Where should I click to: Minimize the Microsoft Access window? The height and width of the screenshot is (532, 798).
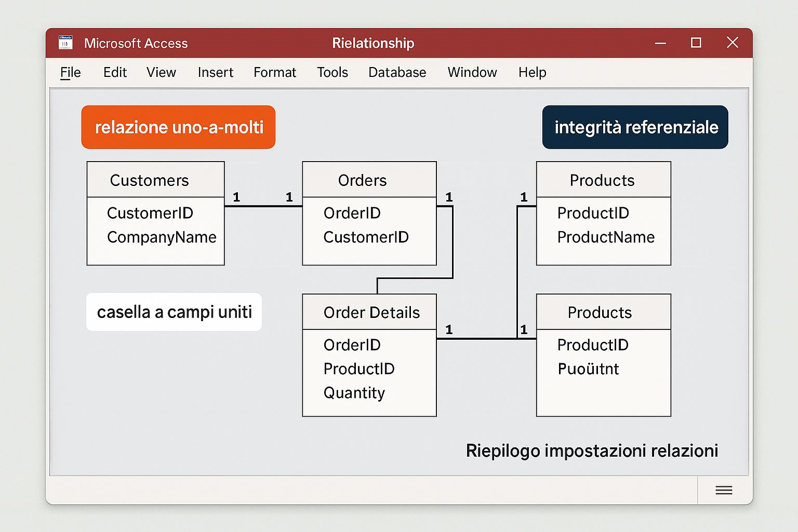tap(660, 43)
